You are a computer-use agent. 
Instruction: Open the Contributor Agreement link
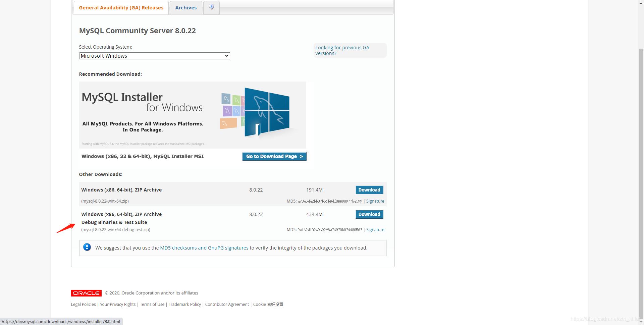coord(227,305)
